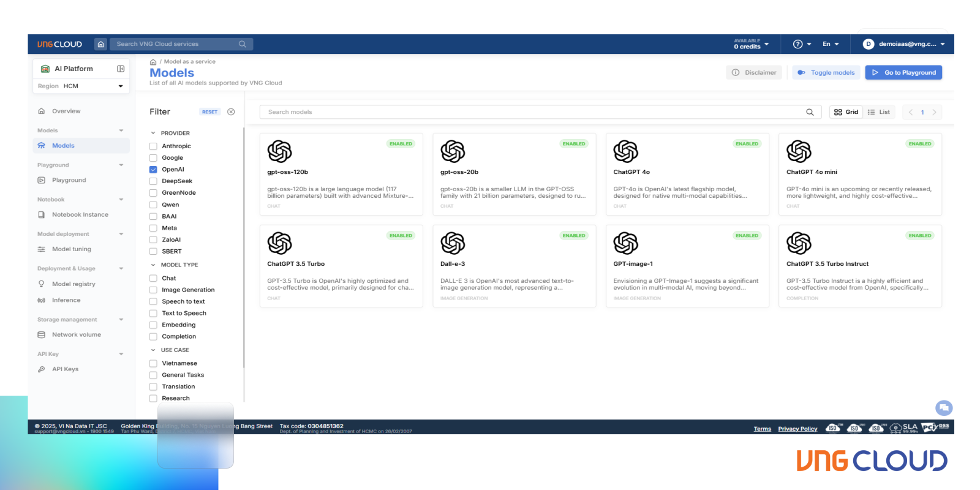Click the OpenAI logo on the Dall-e-3 card
This screenshot has width=980, height=490.
pos(453,243)
